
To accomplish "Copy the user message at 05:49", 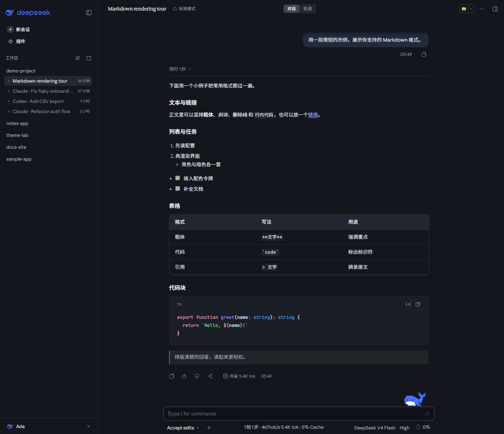I will pyautogui.click(x=424, y=55).
